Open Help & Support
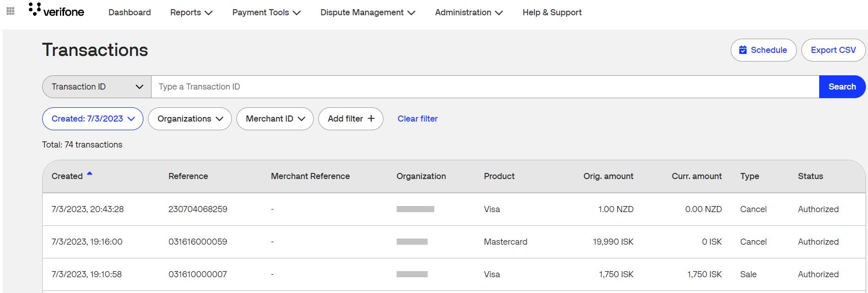This screenshot has width=868, height=293. (x=552, y=12)
